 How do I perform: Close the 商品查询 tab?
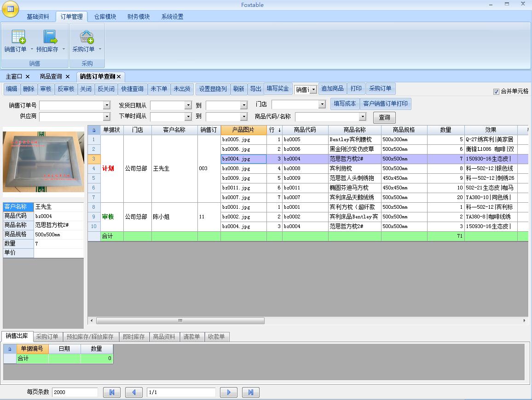tap(68, 77)
